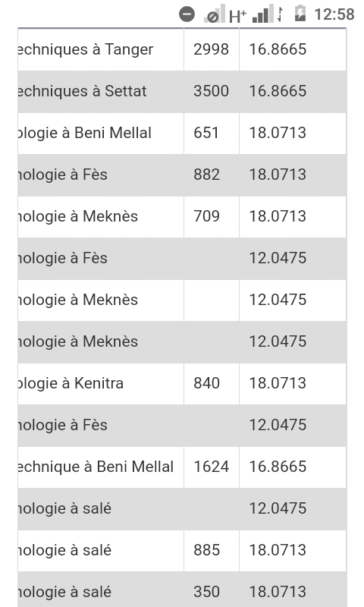
Task: Tap the second SIM signal bars icon
Action: (x=262, y=14)
